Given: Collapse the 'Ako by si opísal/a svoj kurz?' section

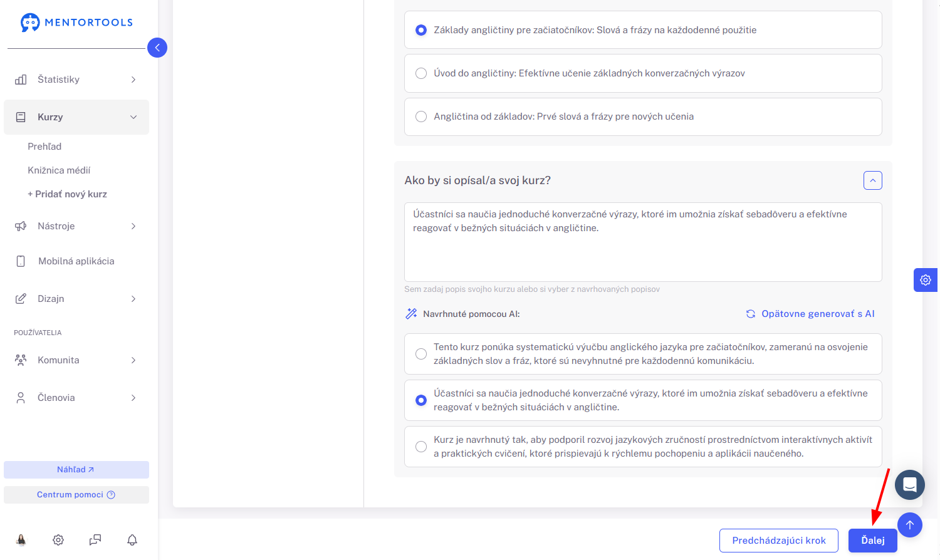Looking at the screenshot, I should pos(873,180).
